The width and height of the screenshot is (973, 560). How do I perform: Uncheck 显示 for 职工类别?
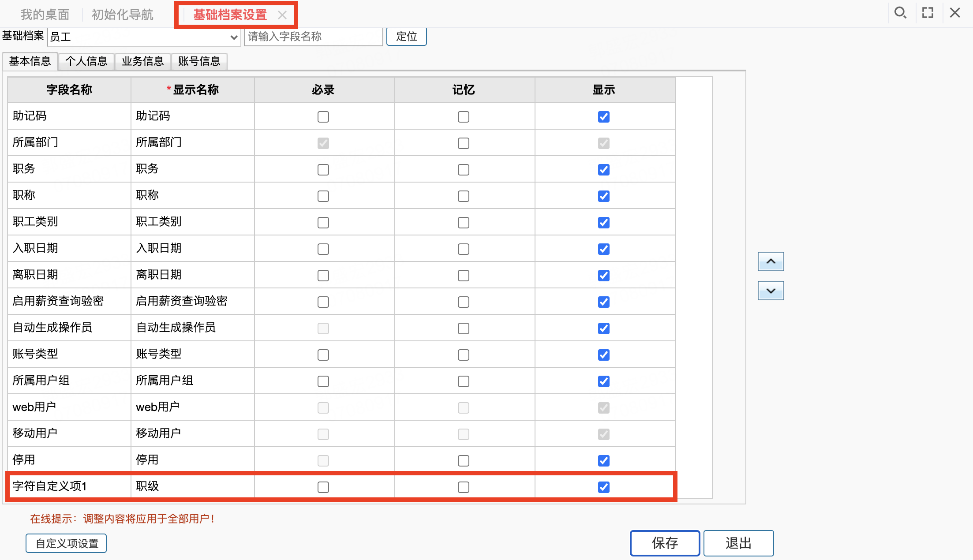604,223
